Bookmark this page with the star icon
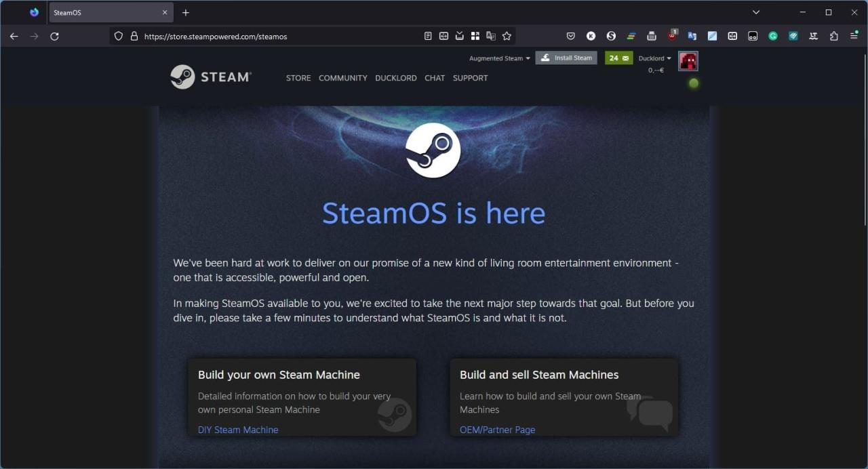Image resolution: width=868 pixels, height=469 pixels. point(507,36)
